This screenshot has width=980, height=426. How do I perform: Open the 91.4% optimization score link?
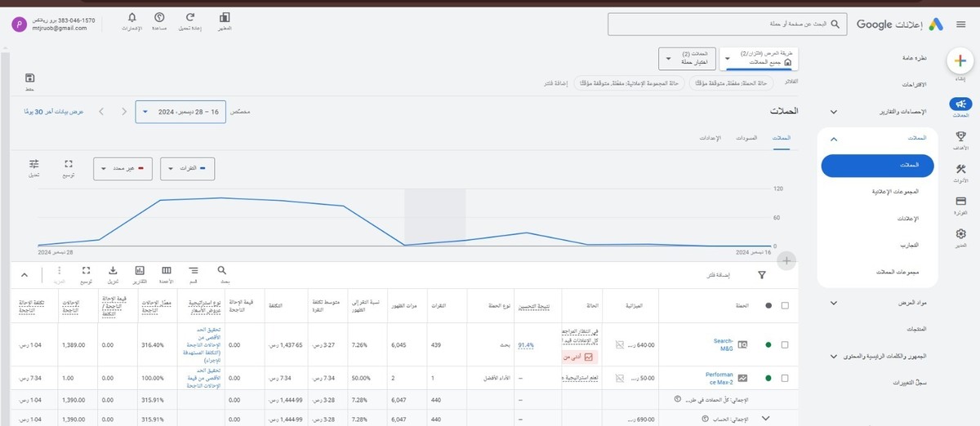pyautogui.click(x=525, y=345)
